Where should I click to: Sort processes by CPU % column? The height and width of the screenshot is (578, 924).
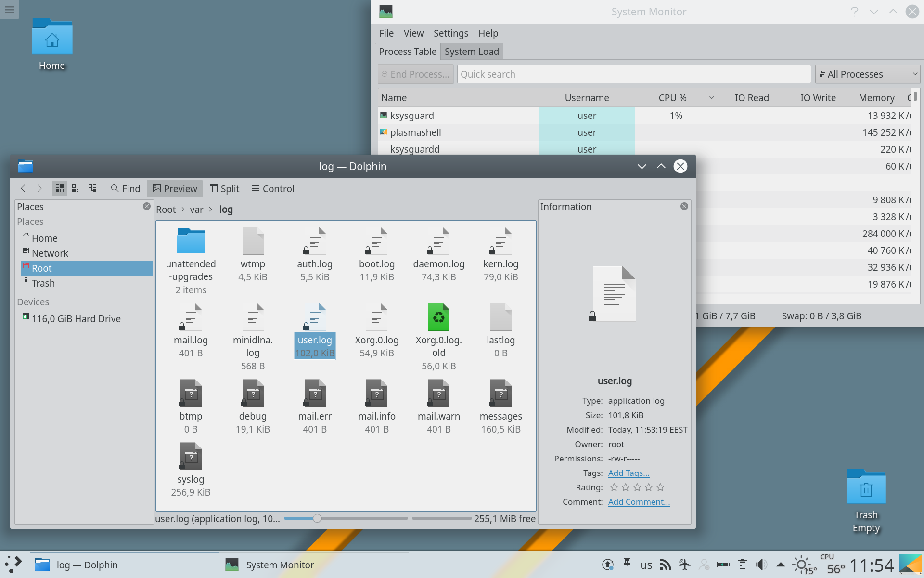[676, 98]
